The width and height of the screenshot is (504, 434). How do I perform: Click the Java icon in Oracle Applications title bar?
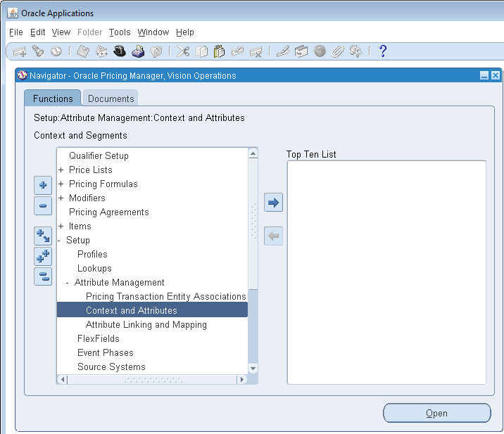[13, 13]
